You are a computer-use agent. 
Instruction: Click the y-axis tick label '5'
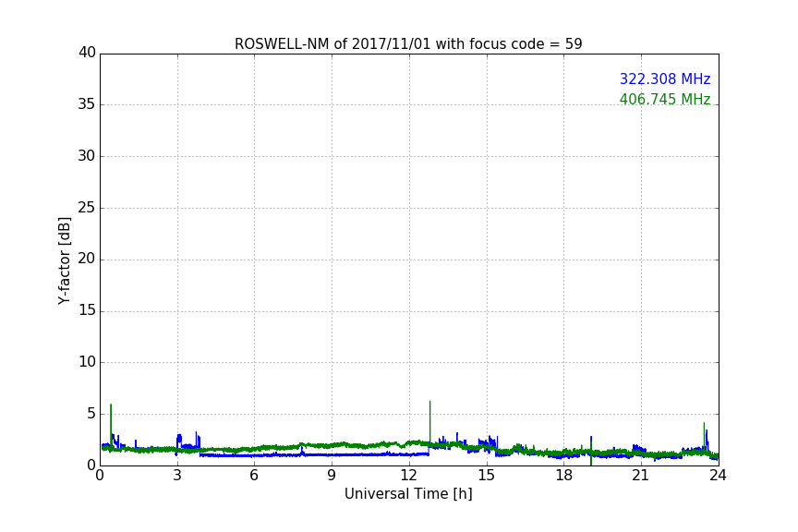91,414
